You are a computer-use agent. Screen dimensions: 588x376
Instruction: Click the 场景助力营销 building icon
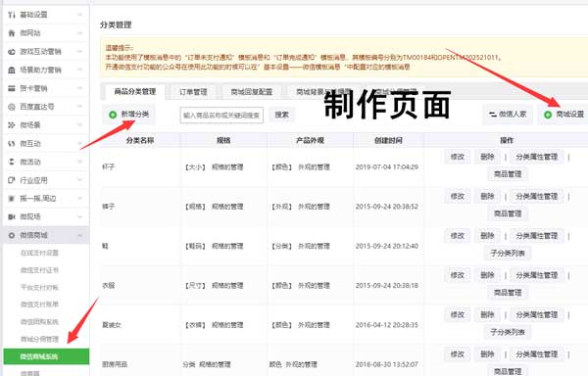pos(12,70)
